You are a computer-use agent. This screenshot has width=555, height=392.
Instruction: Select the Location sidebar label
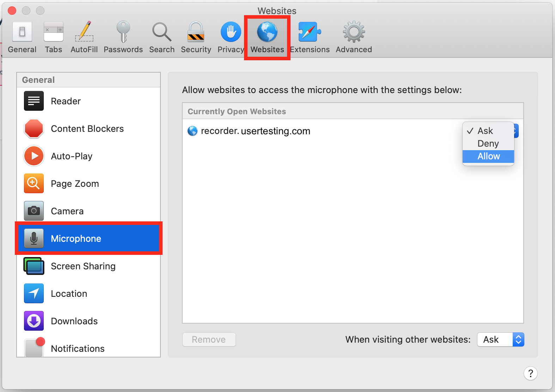click(69, 294)
